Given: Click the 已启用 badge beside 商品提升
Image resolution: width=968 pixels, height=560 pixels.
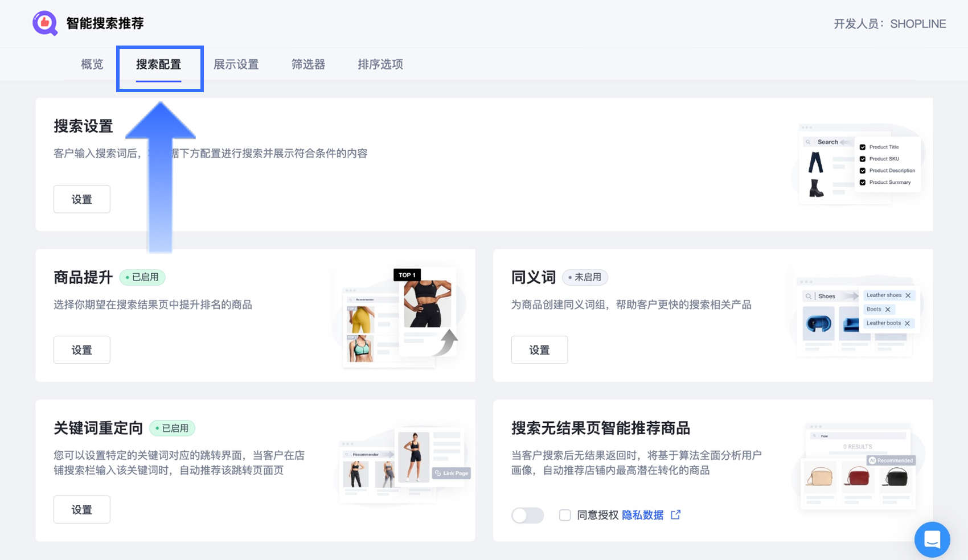Looking at the screenshot, I should (x=142, y=277).
